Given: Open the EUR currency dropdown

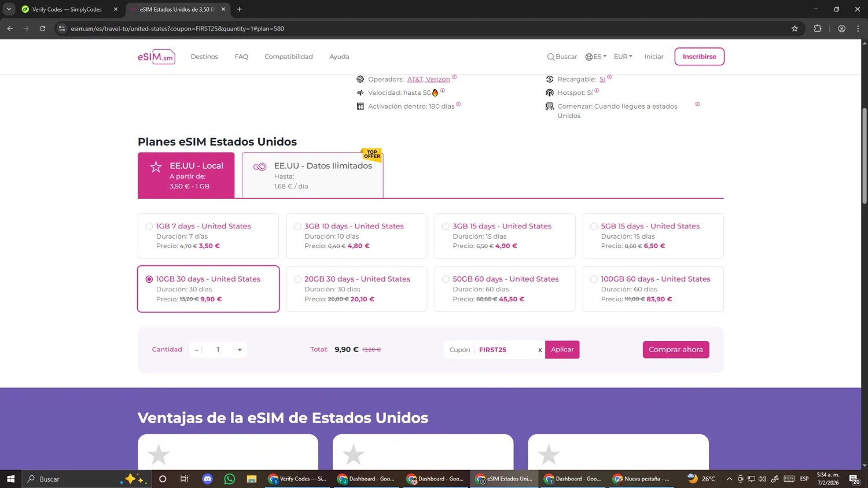Looking at the screenshot, I should tap(623, 57).
